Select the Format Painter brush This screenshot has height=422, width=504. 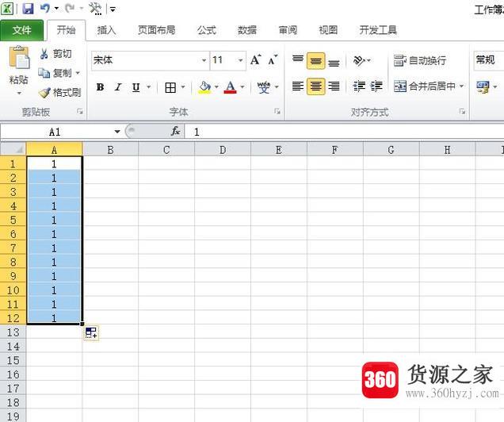59,93
